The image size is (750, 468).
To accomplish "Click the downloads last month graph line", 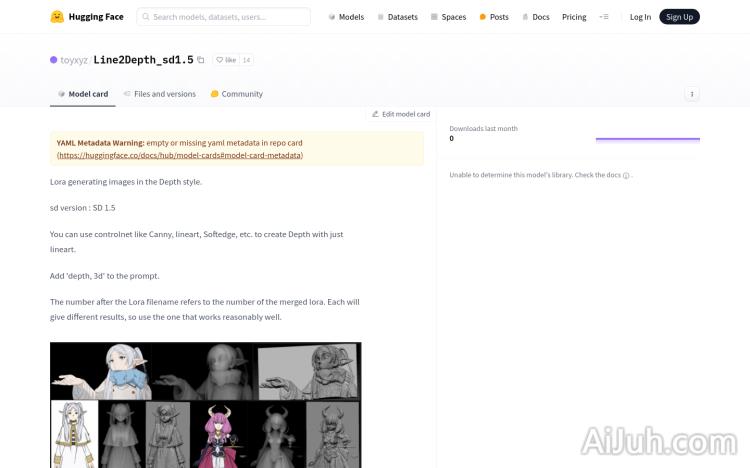I will pyautogui.click(x=647, y=139).
